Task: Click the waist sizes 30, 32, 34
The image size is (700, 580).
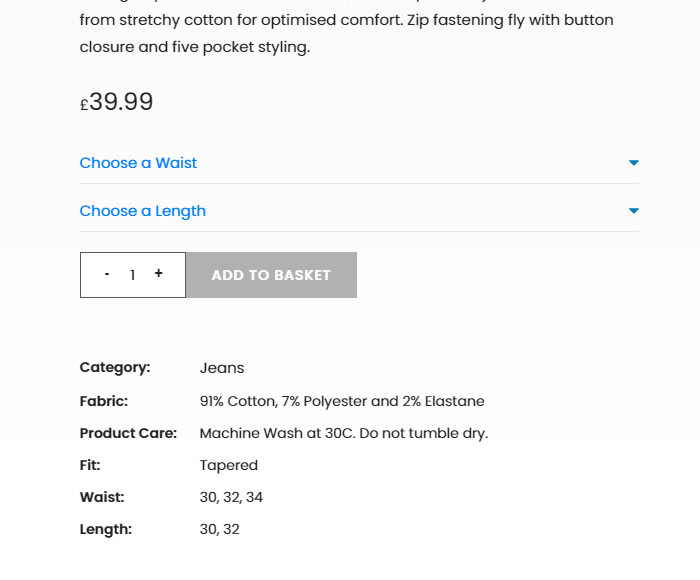Action: coord(231,497)
